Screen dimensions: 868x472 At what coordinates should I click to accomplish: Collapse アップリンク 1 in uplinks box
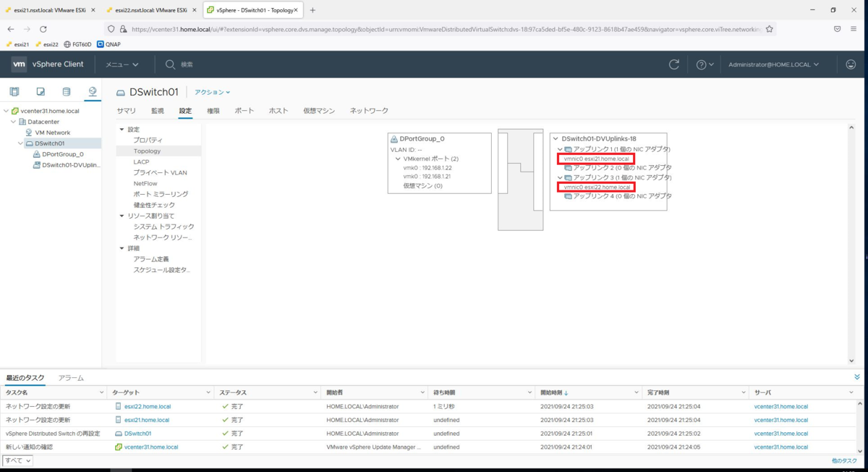coord(560,149)
